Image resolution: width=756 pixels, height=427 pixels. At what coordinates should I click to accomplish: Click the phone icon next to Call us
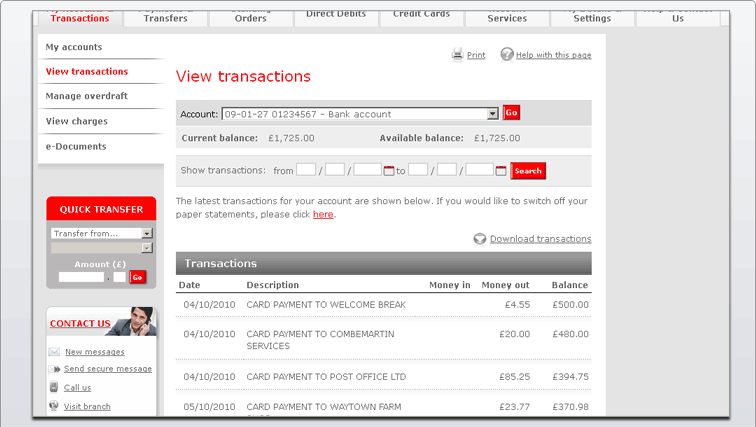55,387
